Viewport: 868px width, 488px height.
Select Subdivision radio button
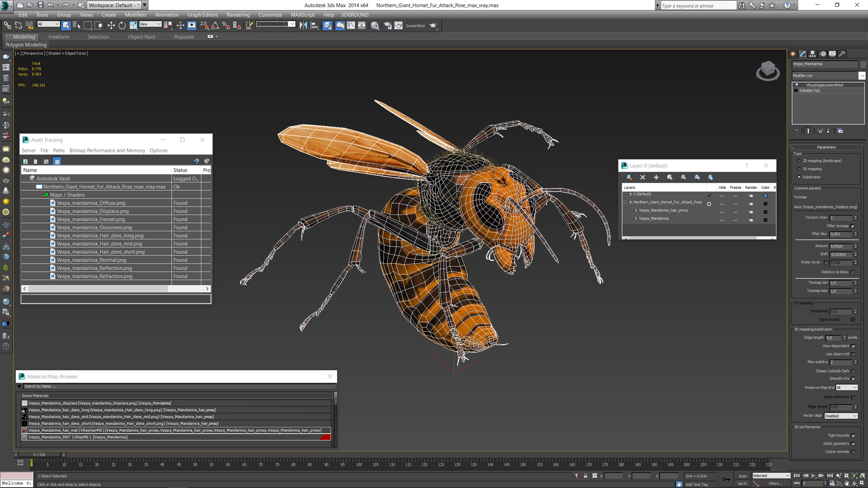pyautogui.click(x=799, y=177)
